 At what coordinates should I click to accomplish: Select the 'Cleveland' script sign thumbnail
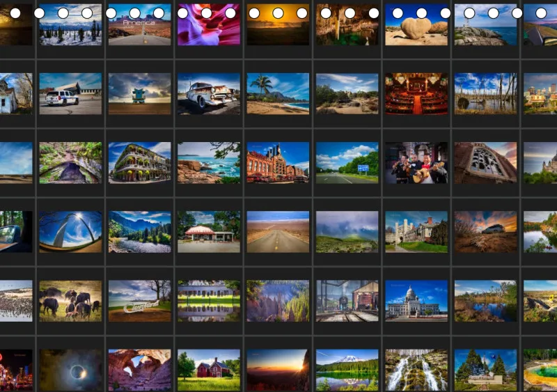click(x=140, y=301)
